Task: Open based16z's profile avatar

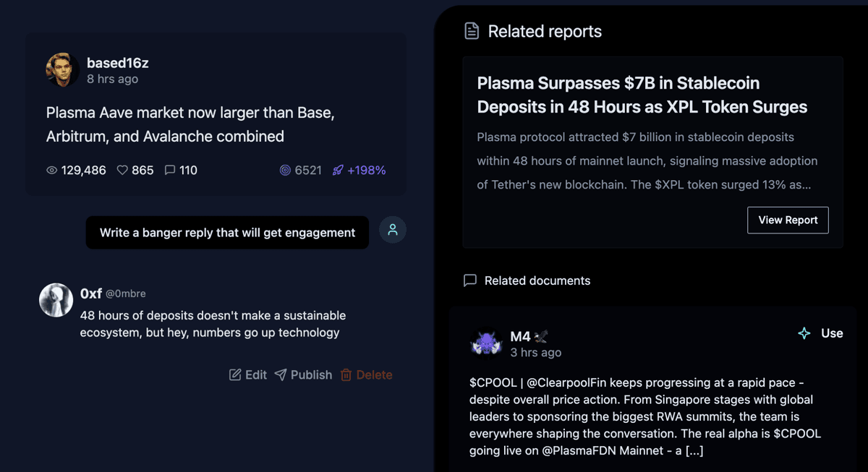Action: click(61, 70)
